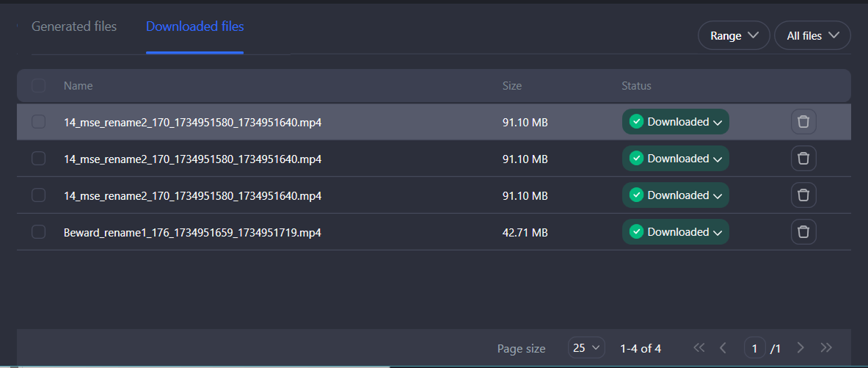Expand the Downloaded status of the Beward_rename1 file
This screenshot has height=368, width=868.
point(676,232)
